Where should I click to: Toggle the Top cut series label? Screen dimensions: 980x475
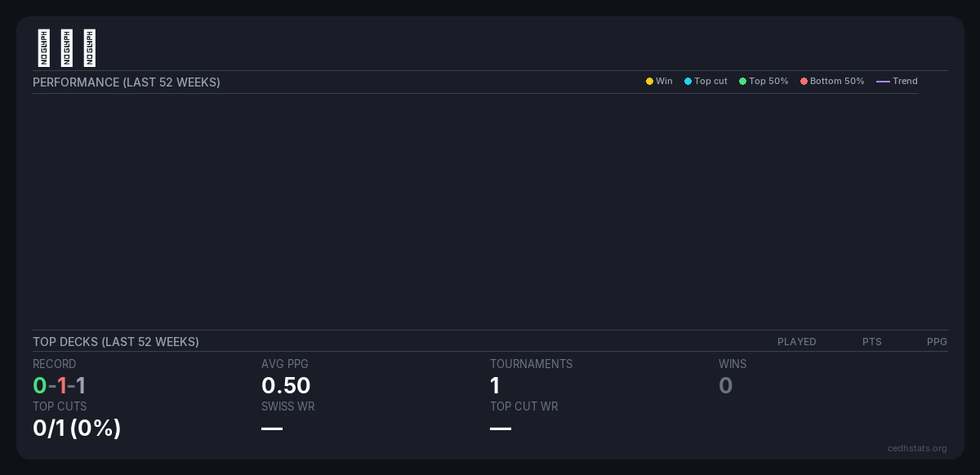710,82
